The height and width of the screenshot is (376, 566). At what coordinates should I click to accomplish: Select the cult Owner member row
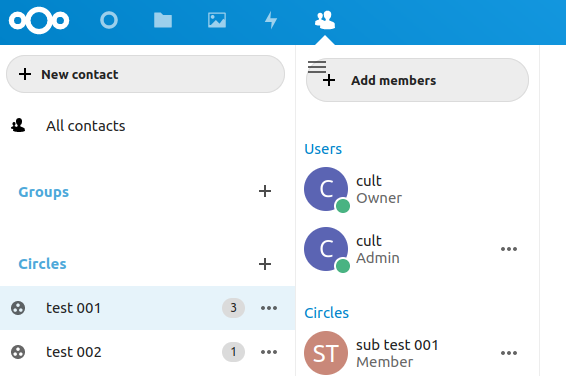417,189
